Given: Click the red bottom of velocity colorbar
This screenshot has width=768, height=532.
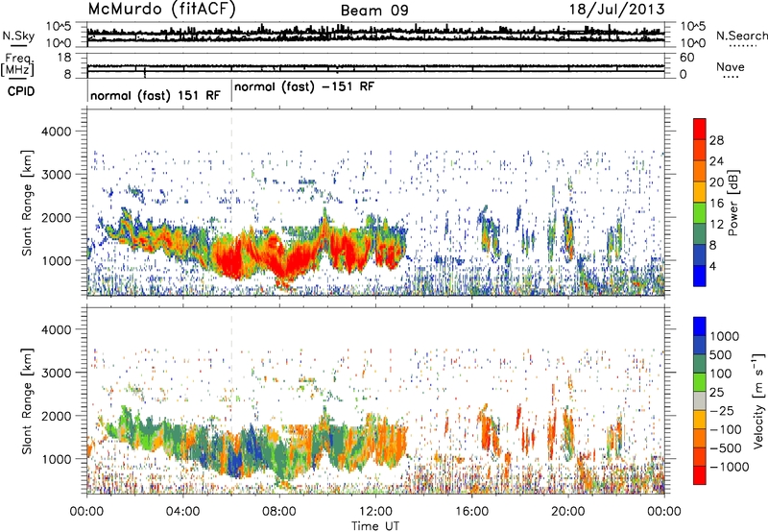Looking at the screenshot, I should pos(700,477).
